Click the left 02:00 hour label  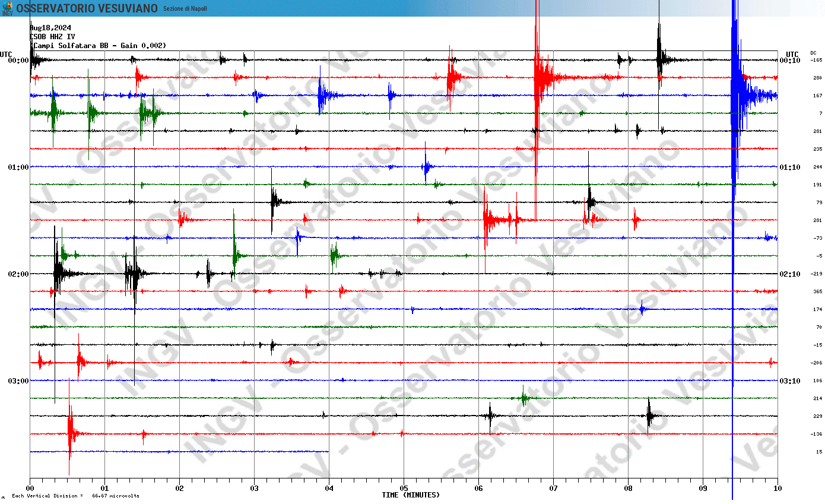(18, 274)
